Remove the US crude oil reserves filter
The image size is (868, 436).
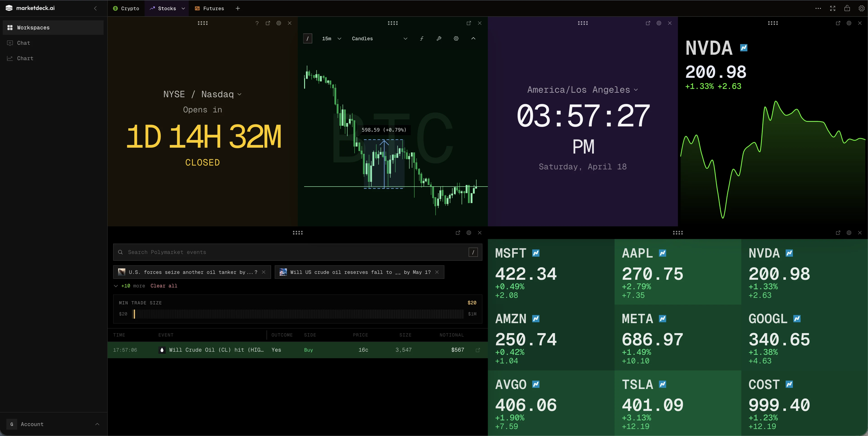(437, 272)
